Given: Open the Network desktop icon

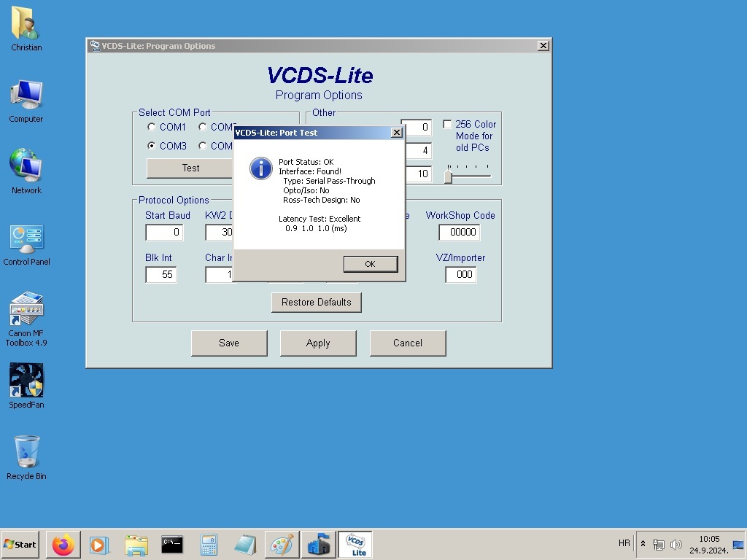Looking at the screenshot, I should coord(26,171).
